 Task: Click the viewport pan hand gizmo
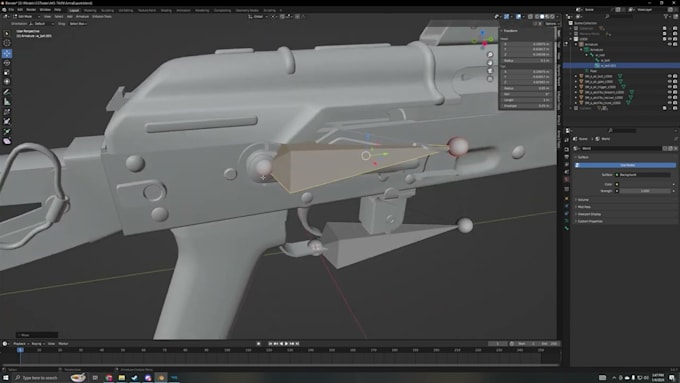[x=490, y=62]
